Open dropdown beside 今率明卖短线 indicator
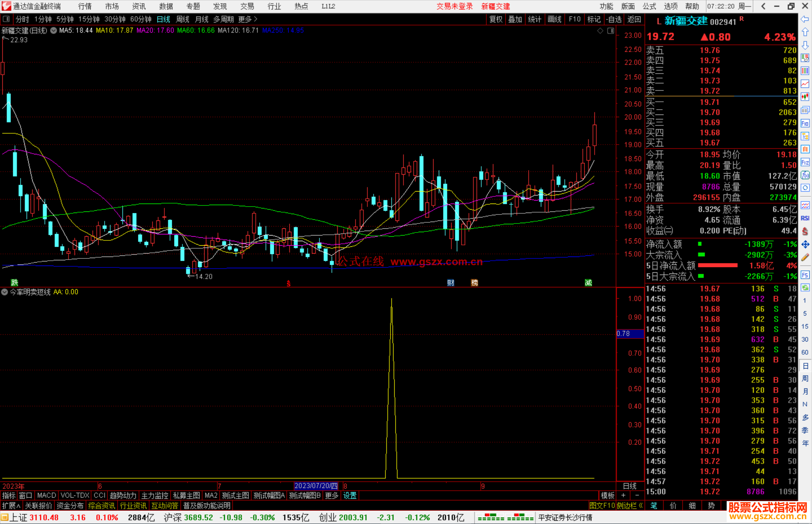Image resolution: width=812 pixels, height=524 pixels. coord(5,292)
